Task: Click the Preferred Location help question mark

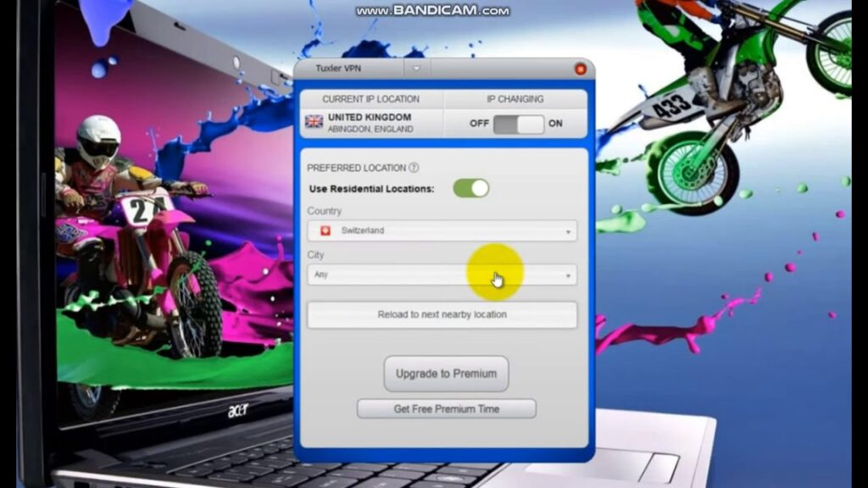Action: [414, 168]
